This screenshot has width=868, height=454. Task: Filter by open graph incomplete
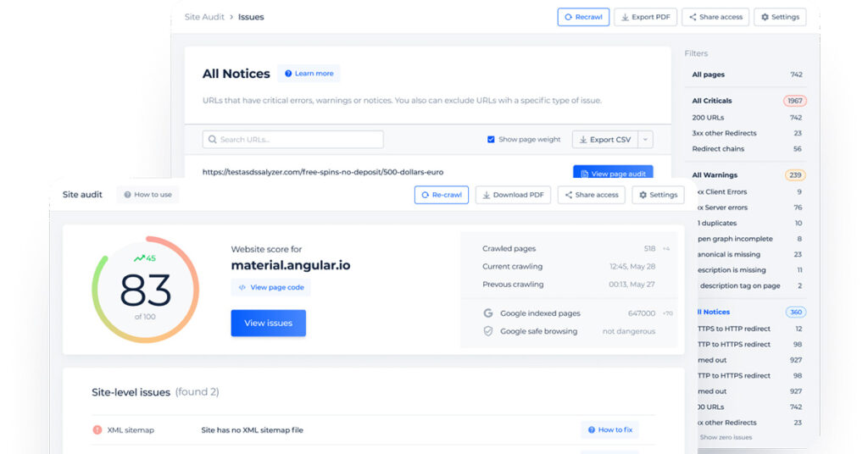[749, 239]
